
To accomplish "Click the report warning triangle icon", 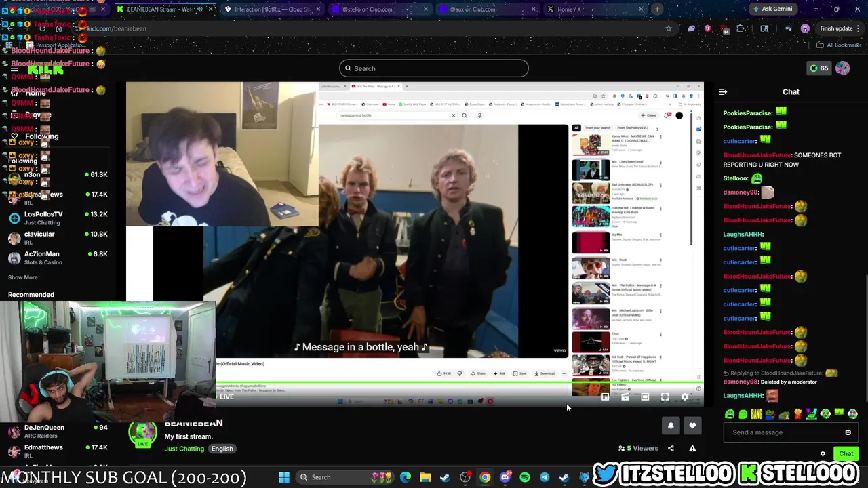I will pos(692,448).
